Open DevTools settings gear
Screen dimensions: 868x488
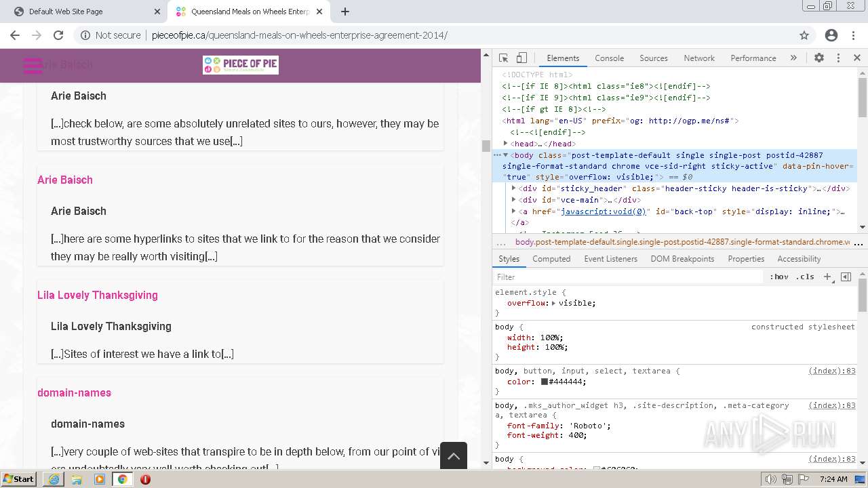pos(819,58)
